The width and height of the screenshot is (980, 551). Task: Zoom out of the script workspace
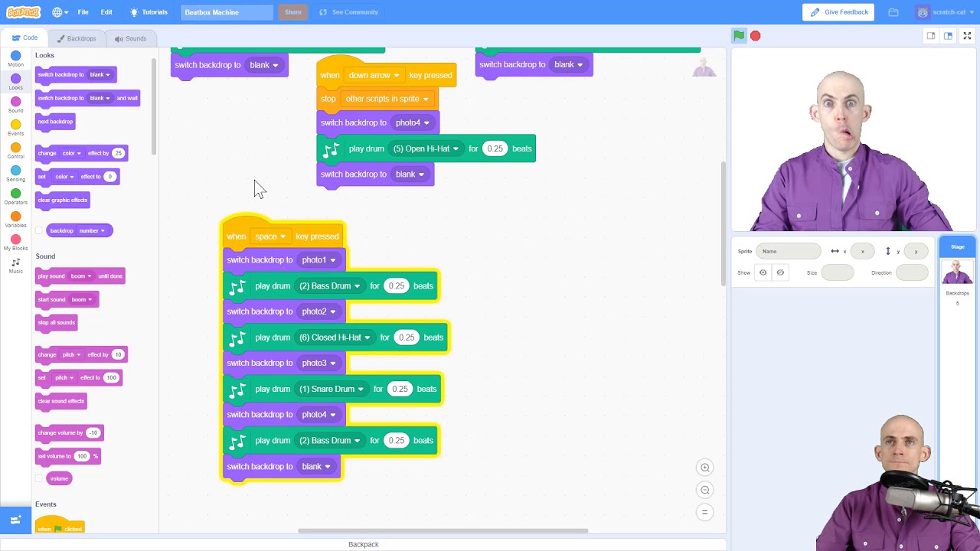[705, 490]
